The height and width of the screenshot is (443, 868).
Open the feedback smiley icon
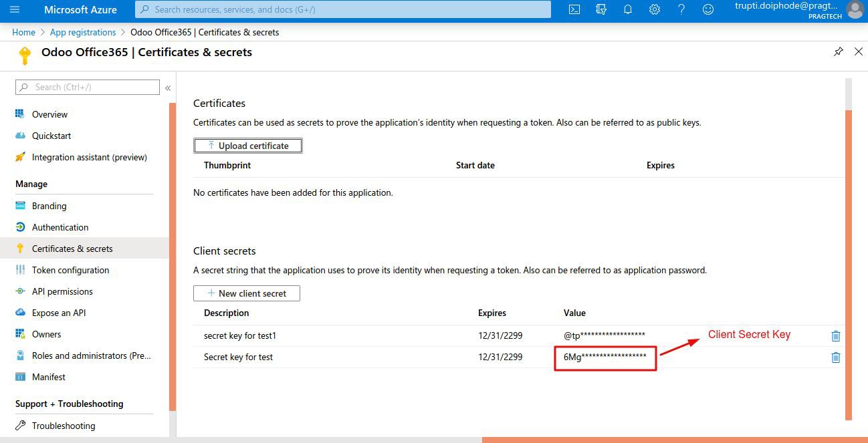[708, 9]
